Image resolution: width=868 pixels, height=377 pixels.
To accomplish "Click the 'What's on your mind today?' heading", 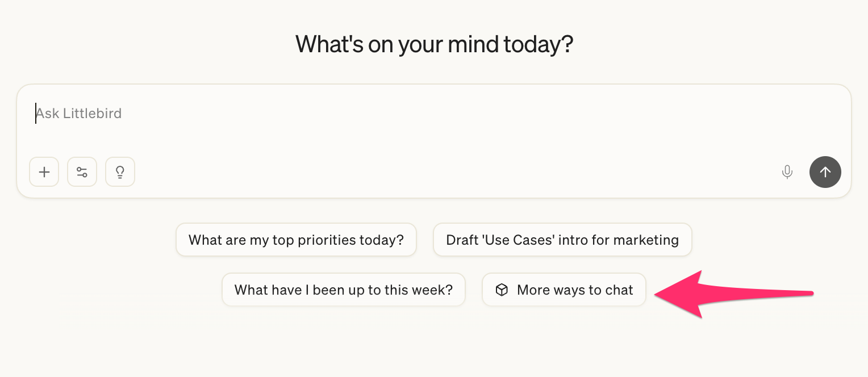I will pyautogui.click(x=434, y=44).
